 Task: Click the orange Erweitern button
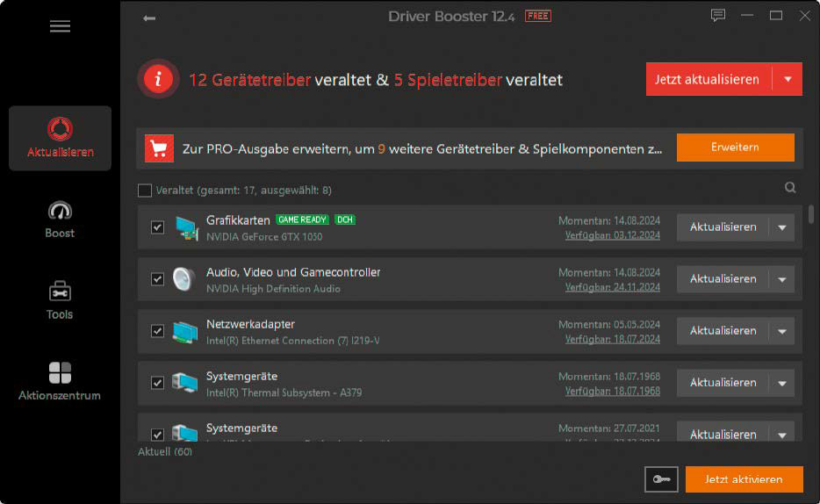[x=736, y=148]
